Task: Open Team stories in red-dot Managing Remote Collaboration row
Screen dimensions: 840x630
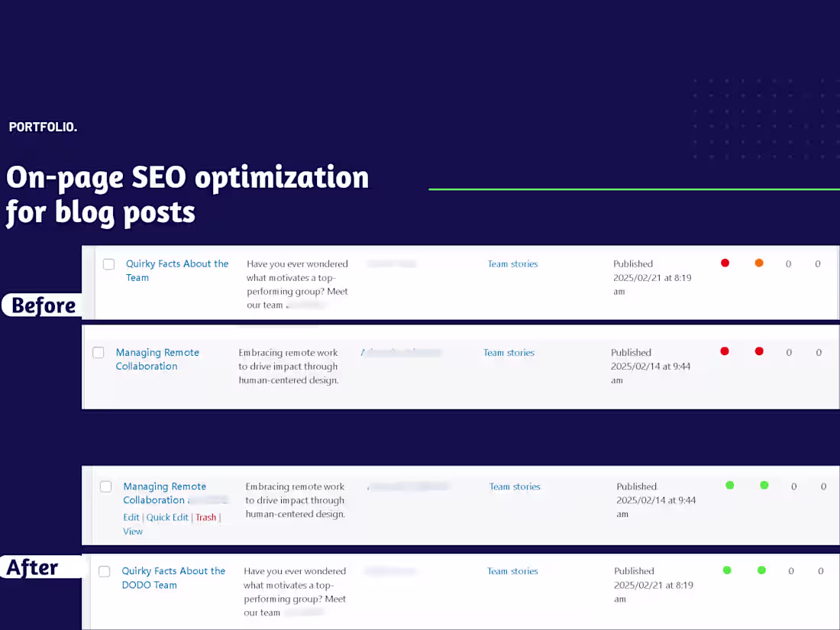Action: (509, 353)
